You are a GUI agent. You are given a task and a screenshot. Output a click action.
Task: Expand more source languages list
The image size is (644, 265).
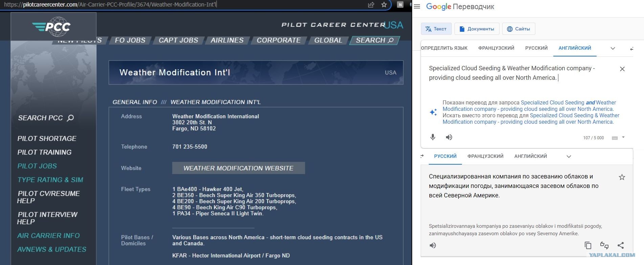pyautogui.click(x=613, y=48)
